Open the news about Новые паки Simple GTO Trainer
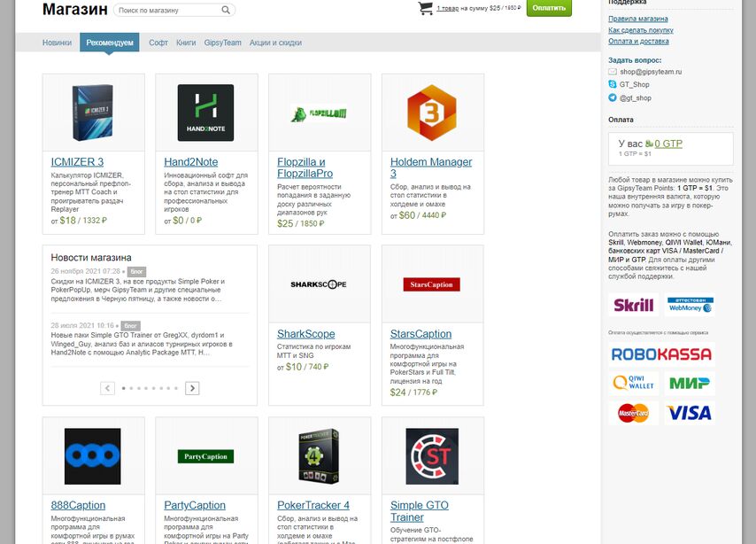This screenshot has height=544, width=756. 142,344
